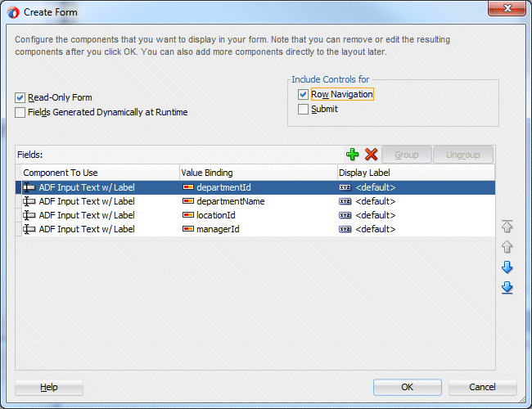
Task: Click the xyz label icon in departmentId row
Action: (x=345, y=187)
